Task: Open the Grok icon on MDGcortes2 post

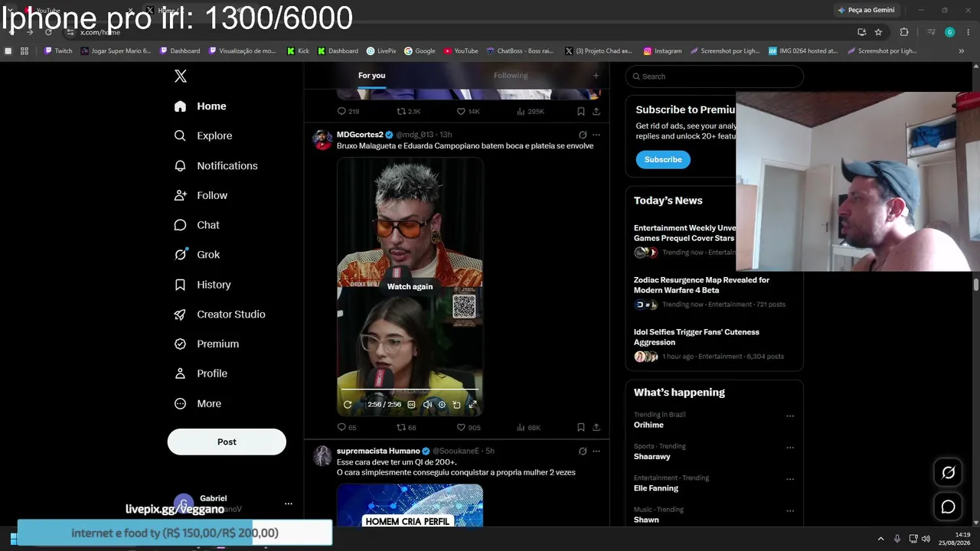Action: [x=583, y=135]
